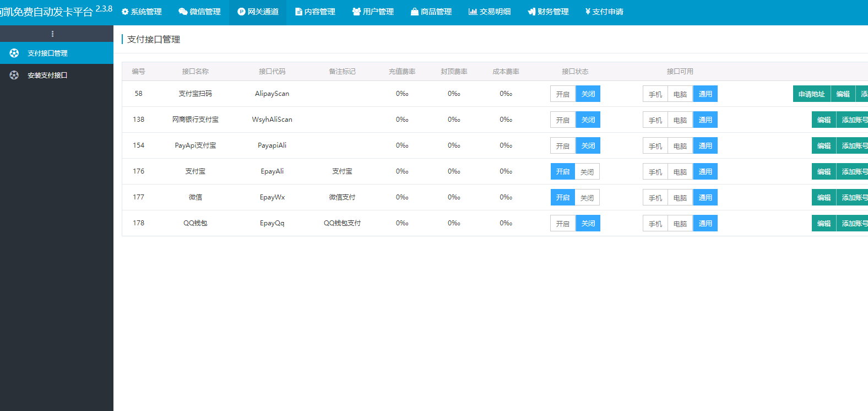Click 申请地址 button for 支付宝扫码
This screenshot has width=868, height=411.
pyautogui.click(x=811, y=94)
